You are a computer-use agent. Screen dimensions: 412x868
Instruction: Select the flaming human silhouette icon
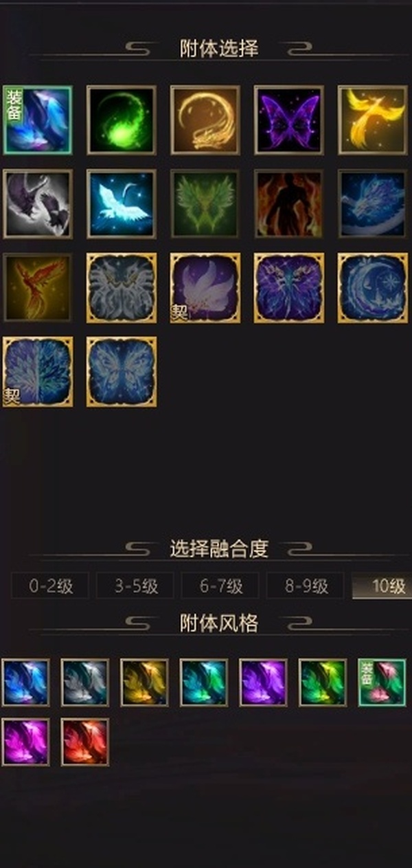pyautogui.click(x=289, y=204)
